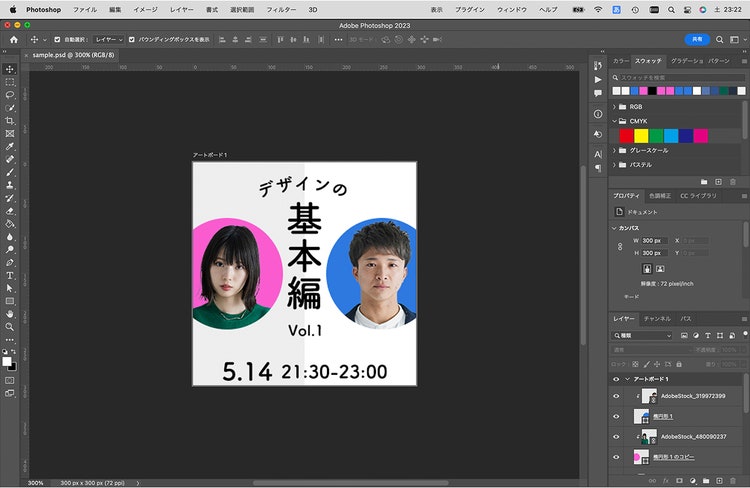Swap foreground and background colors
The image size is (750, 488).
[13, 352]
